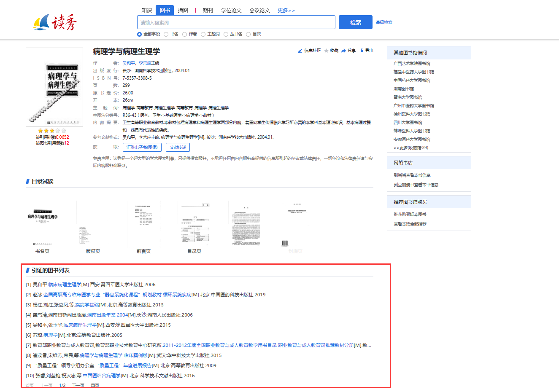Open the 书名页 preview thumbnail
This screenshot has height=392, width=559.
43,223
